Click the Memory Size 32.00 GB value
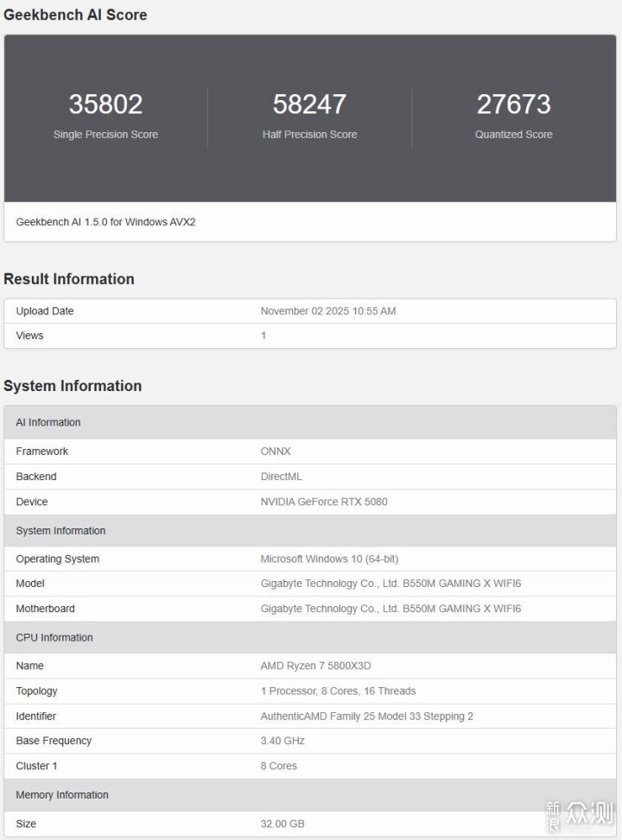The height and width of the screenshot is (840, 622). (282, 824)
